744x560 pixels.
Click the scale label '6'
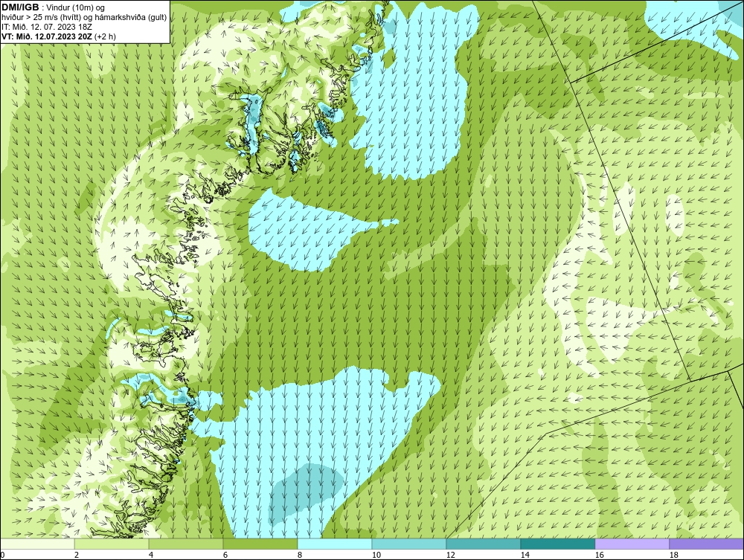coord(225,555)
